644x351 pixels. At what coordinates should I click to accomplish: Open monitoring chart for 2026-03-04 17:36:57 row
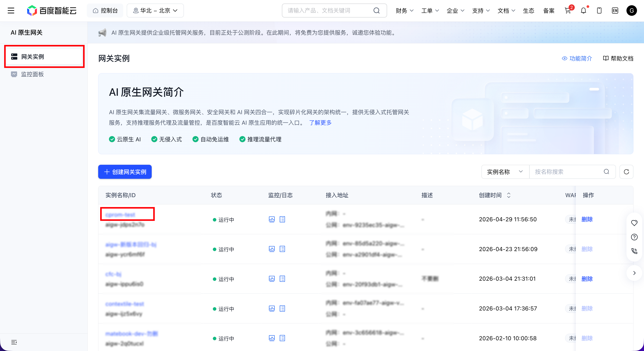click(x=272, y=308)
